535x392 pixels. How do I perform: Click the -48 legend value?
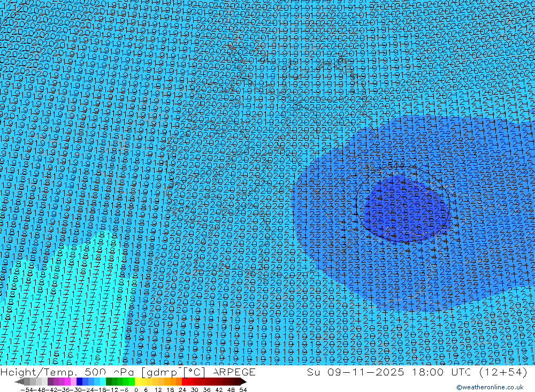pyautogui.click(x=39, y=390)
